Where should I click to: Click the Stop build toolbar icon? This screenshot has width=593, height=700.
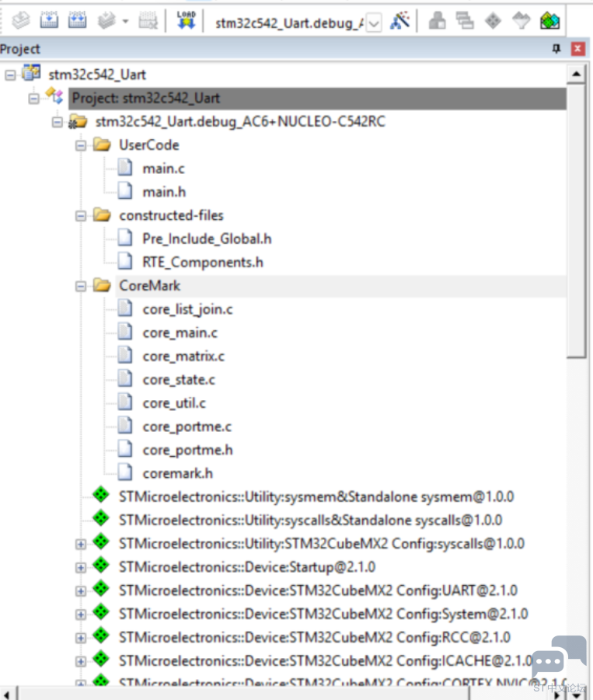[x=148, y=20]
